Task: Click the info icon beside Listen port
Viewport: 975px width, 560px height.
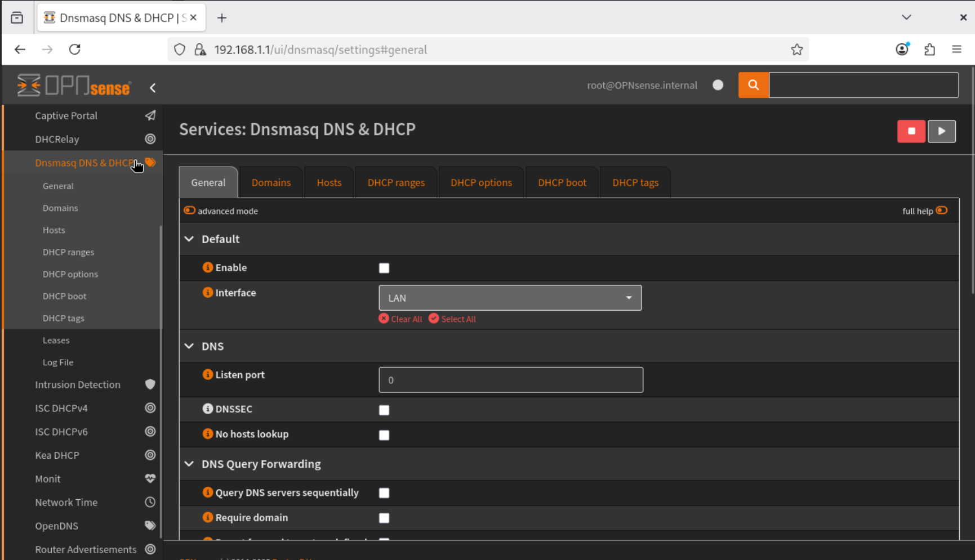Action: (x=207, y=375)
